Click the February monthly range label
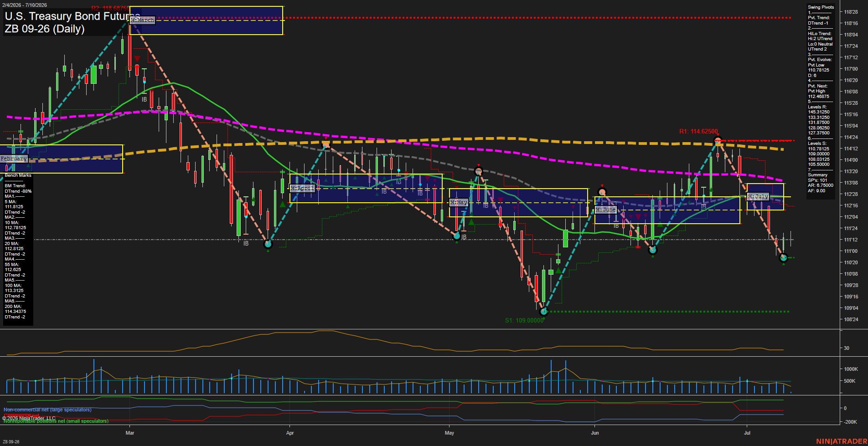This screenshot has width=868, height=446. [x=14, y=159]
